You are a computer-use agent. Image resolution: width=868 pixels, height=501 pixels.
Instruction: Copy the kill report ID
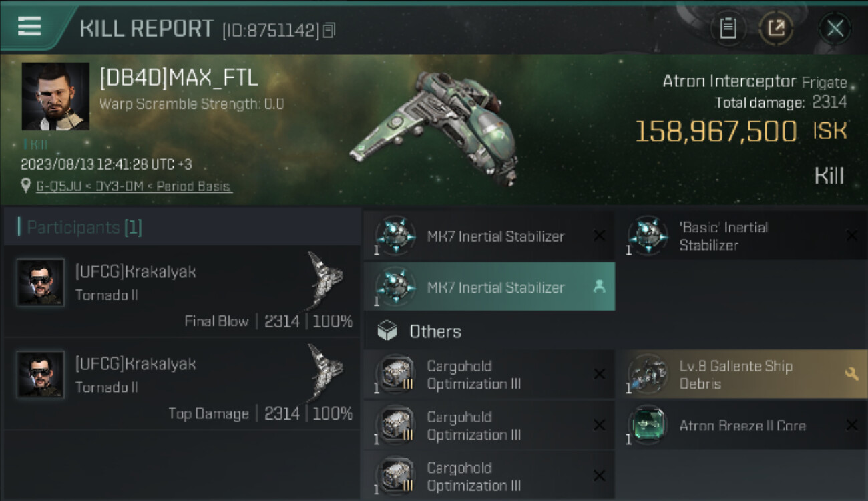[x=329, y=30]
